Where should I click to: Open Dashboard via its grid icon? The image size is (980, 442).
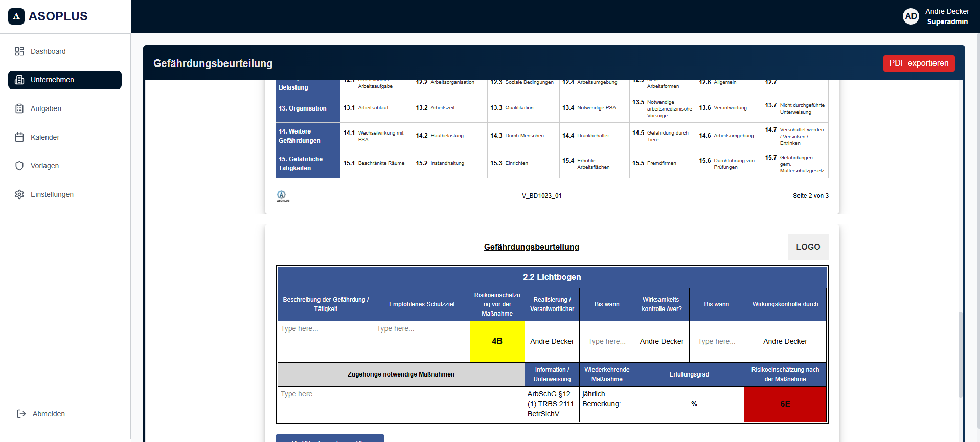point(19,51)
